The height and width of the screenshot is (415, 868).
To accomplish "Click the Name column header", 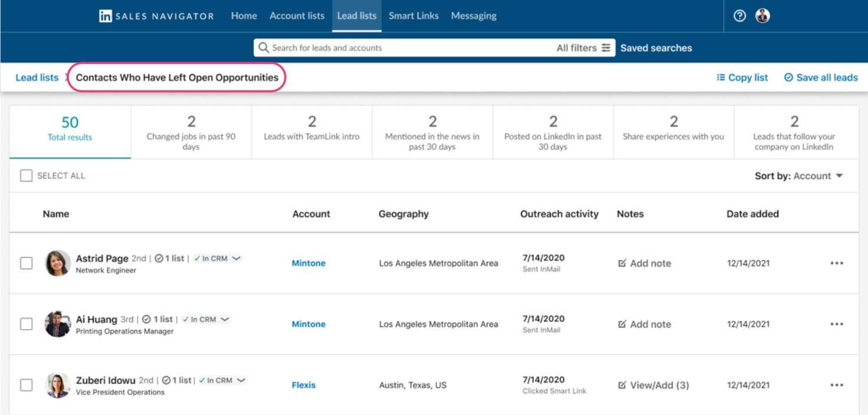I will [56, 214].
